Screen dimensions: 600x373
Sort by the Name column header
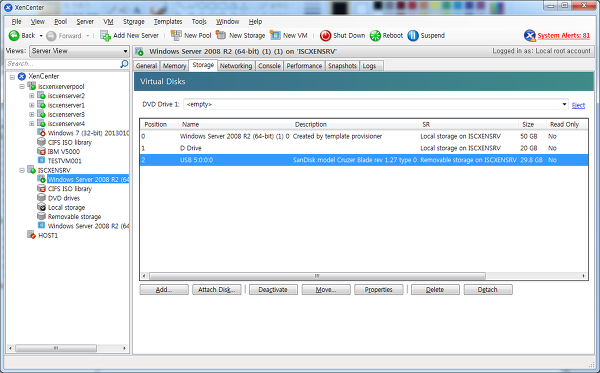(235, 124)
